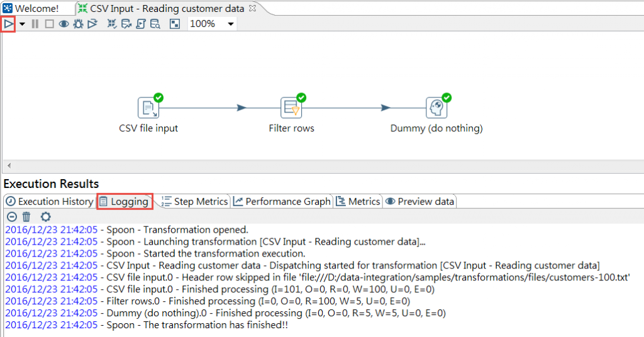
Task: Run the transformation with the play icon
Action: coord(8,25)
